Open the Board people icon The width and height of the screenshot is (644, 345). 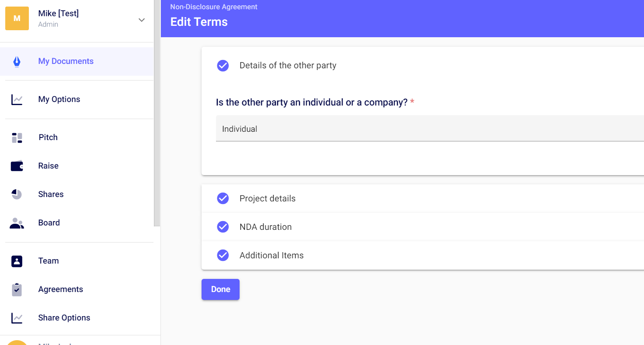tap(17, 223)
